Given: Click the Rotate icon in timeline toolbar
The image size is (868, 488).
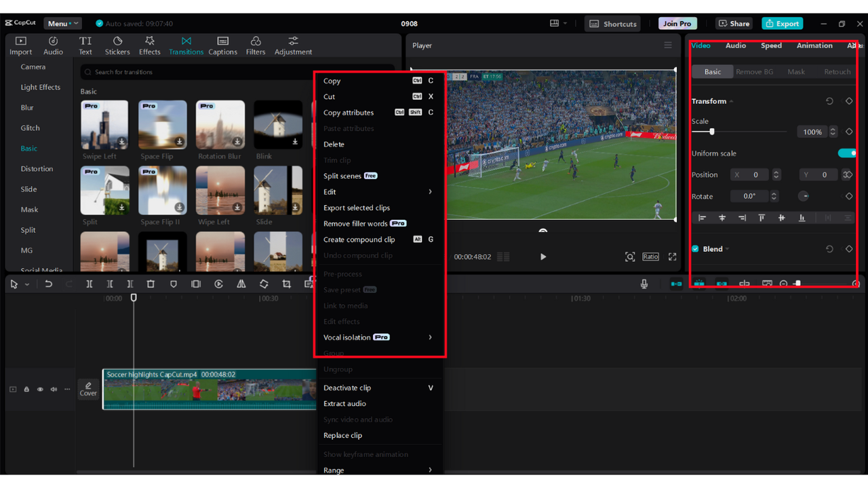Looking at the screenshot, I should click(264, 284).
